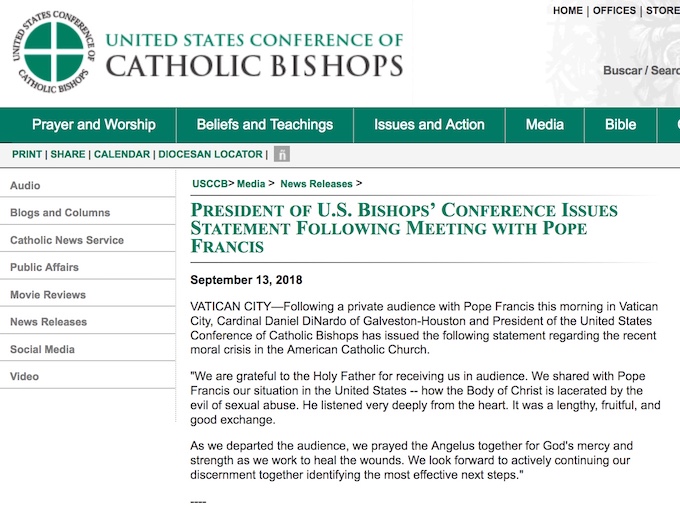Image resolution: width=680 pixels, height=519 pixels.
Task: Click the gray ñ Spanish-language icon
Action: click(282, 155)
